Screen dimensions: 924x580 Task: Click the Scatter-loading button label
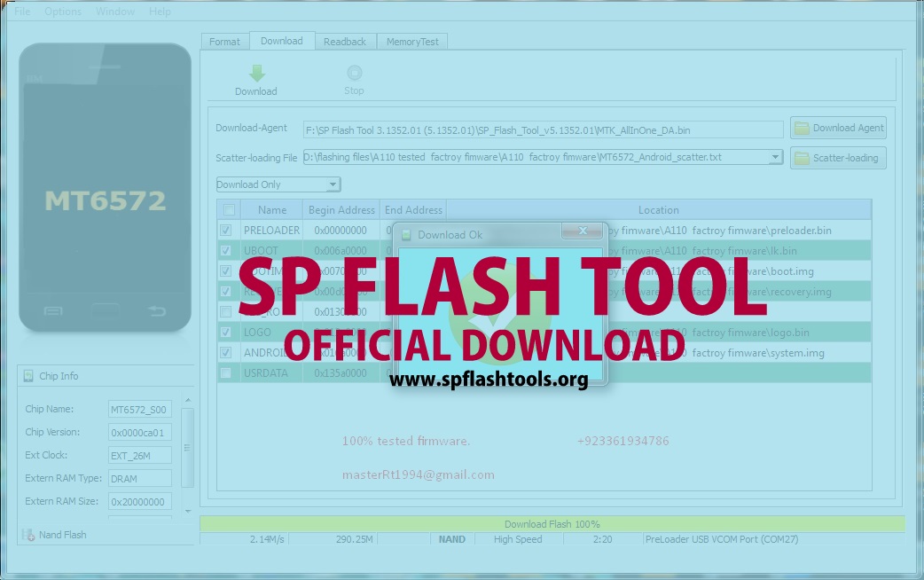point(846,158)
